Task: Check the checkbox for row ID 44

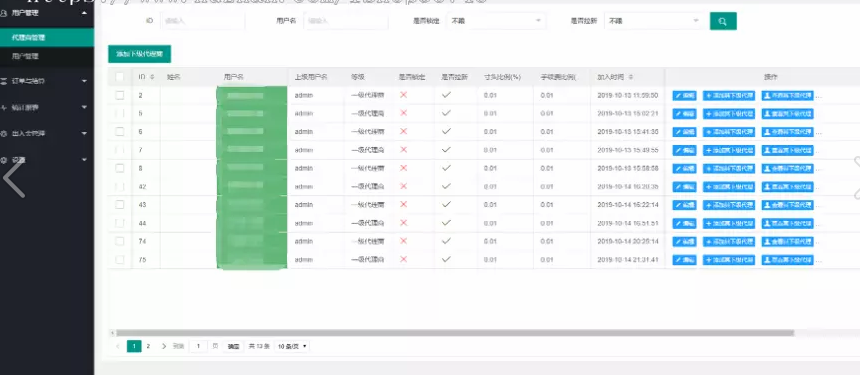Action: pos(120,223)
